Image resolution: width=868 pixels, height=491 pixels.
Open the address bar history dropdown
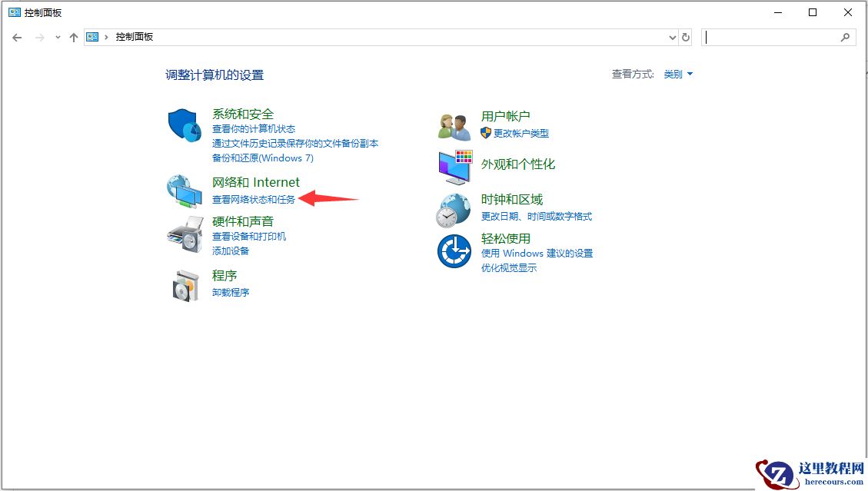pos(673,37)
